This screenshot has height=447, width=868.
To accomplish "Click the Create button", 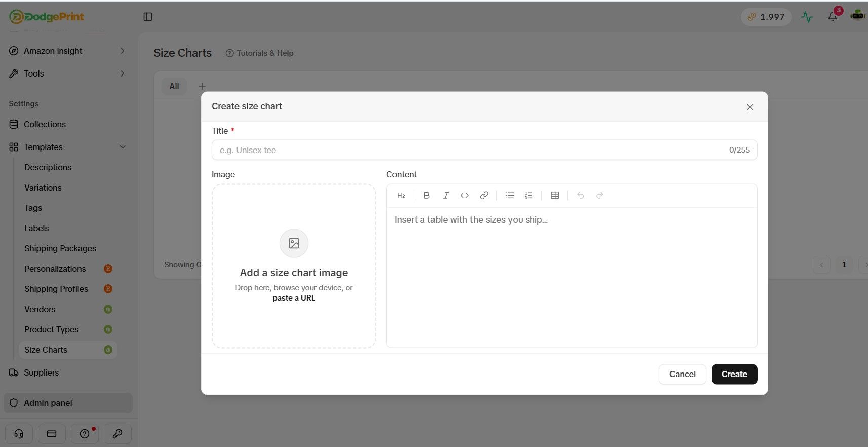I will pos(734,375).
